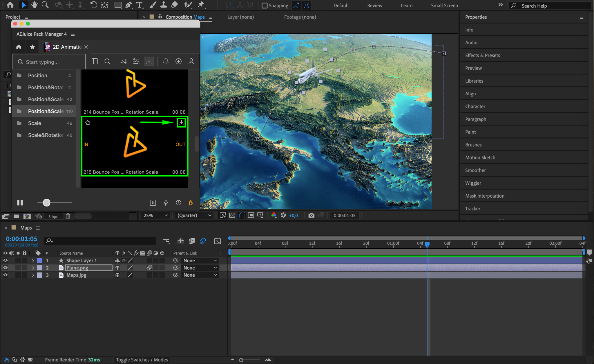Enable the Snapping checkbox

[264, 6]
